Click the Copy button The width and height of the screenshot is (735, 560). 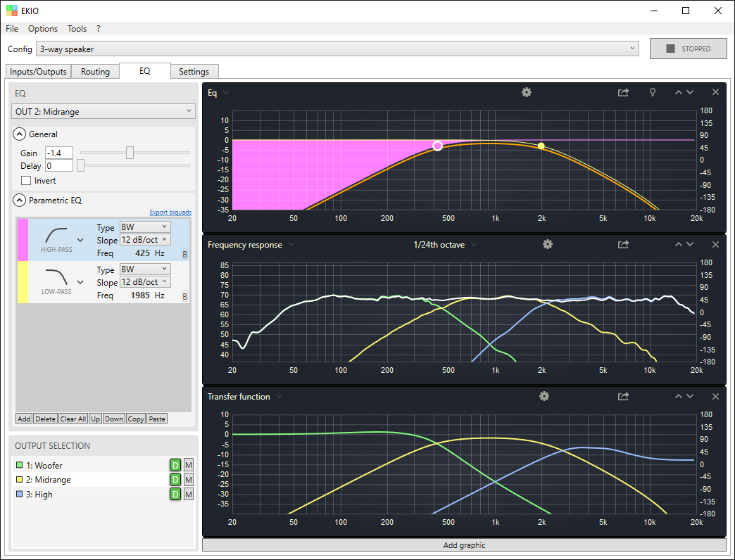click(136, 419)
